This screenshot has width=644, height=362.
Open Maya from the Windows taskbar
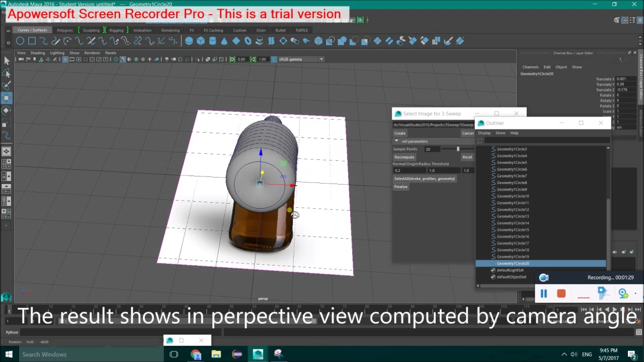click(x=258, y=354)
